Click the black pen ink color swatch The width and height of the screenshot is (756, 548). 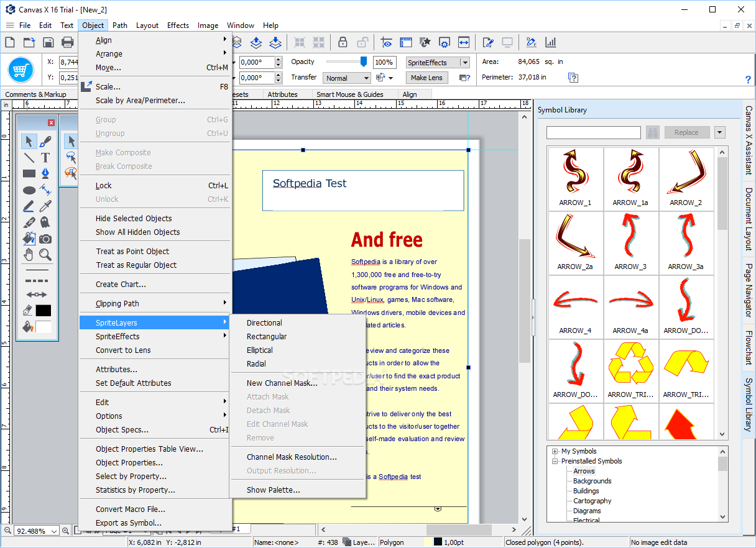click(44, 311)
